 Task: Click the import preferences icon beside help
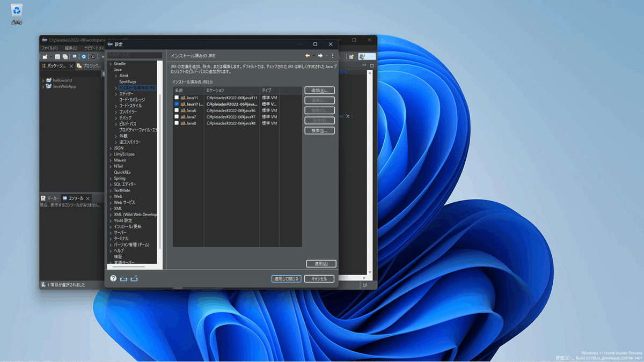tap(124, 278)
